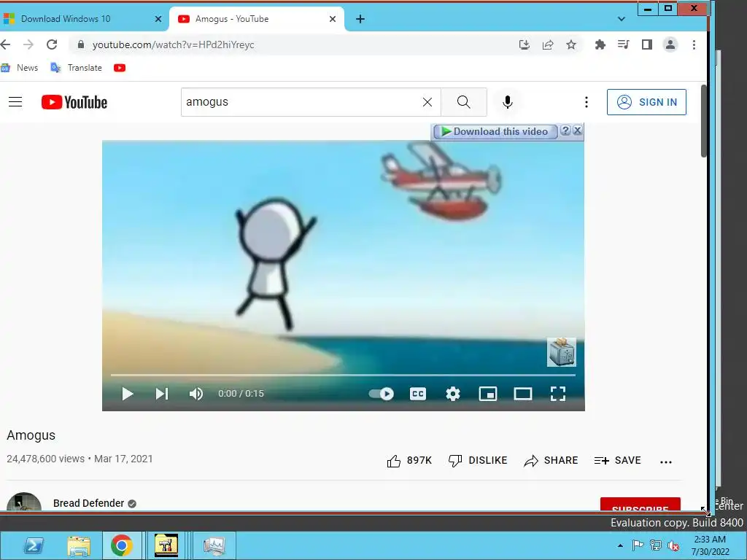
Task: Open video settings gear
Action: (452, 394)
